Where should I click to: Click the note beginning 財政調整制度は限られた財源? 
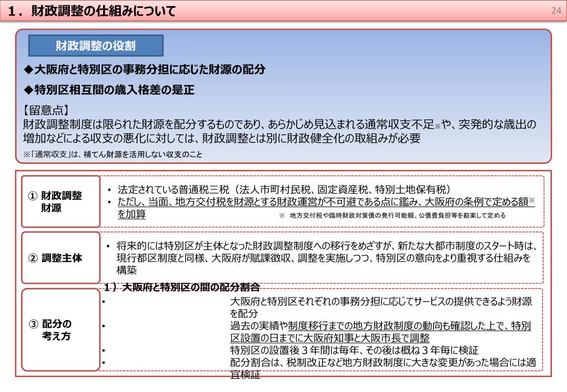279,131
